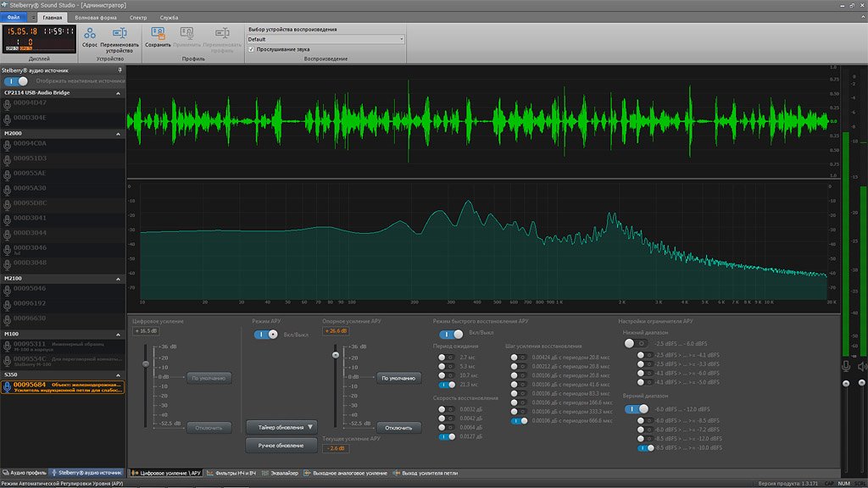Toggle display of inactive sources switch
Viewport: 868px width, 488px height.
pos(16,81)
